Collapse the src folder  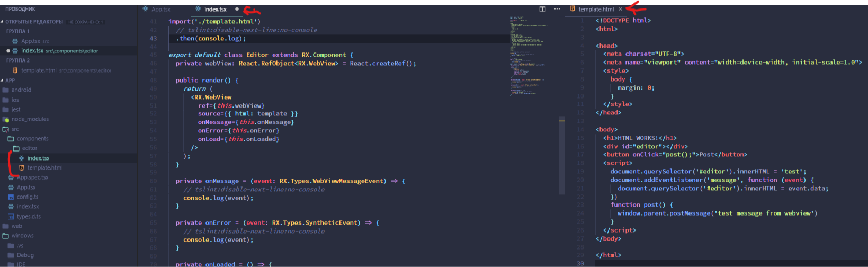coord(15,129)
